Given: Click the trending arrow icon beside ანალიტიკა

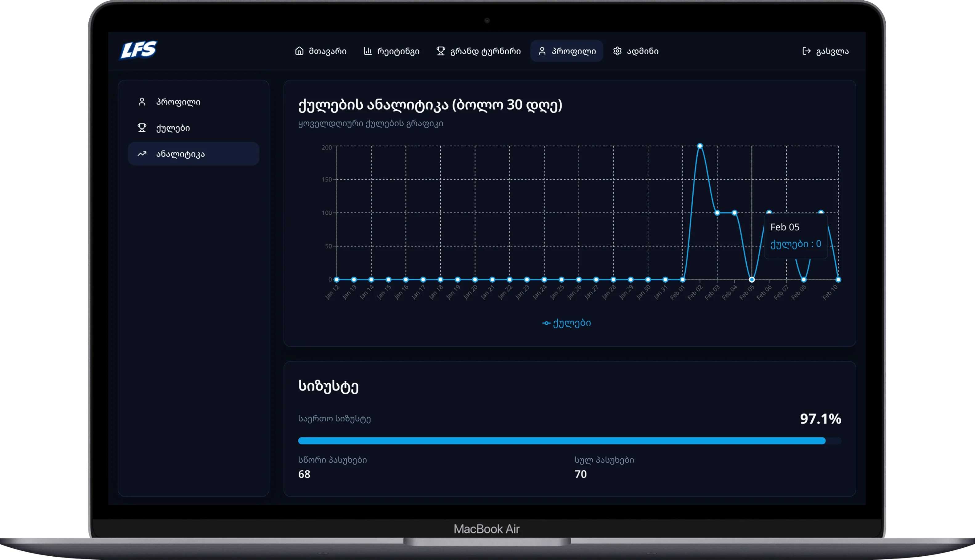Looking at the screenshot, I should (x=142, y=154).
